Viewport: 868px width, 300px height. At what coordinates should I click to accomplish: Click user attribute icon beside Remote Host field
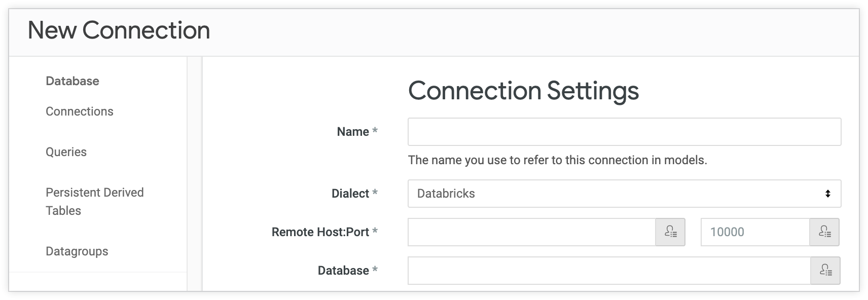tap(670, 232)
